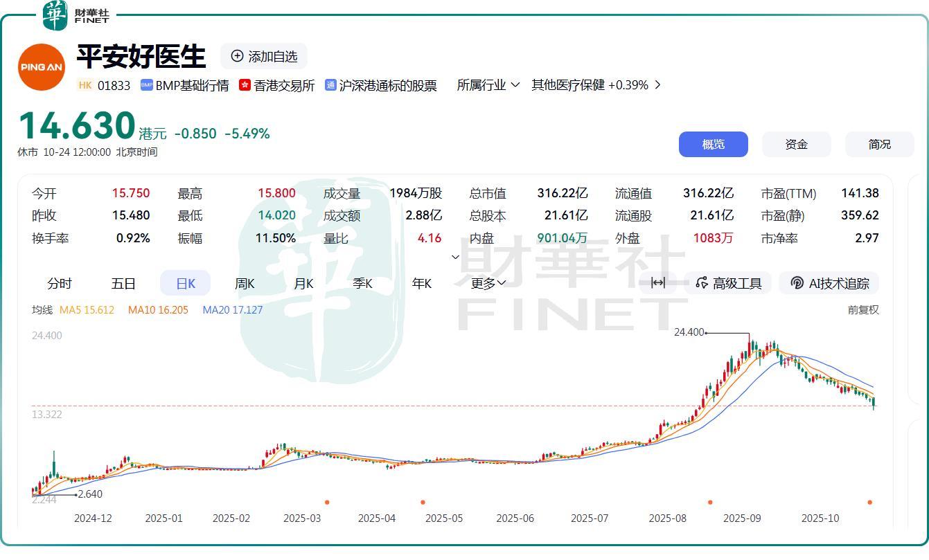Click the PING AN circular stock logo

pos(41,66)
